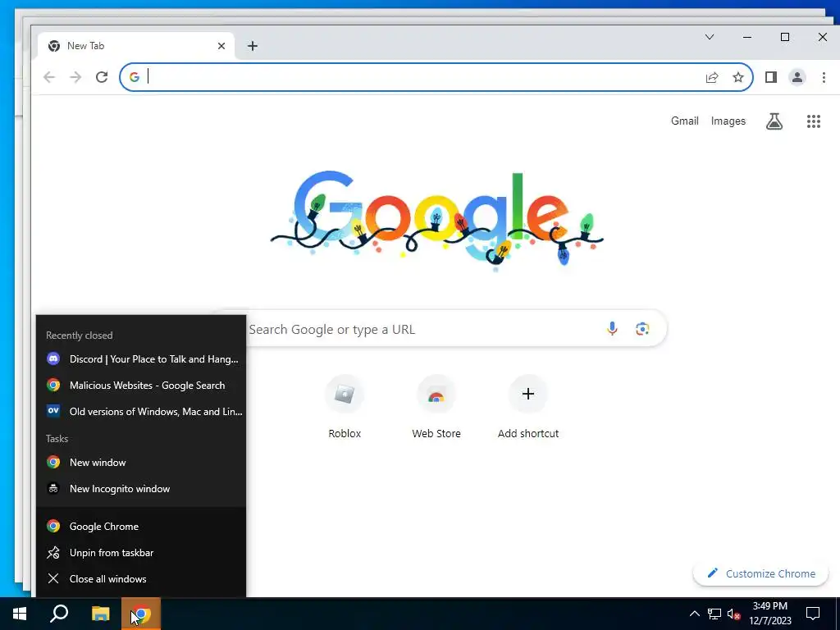The width and height of the screenshot is (840, 630).
Task: Open the notification center icon
Action: pos(813,614)
